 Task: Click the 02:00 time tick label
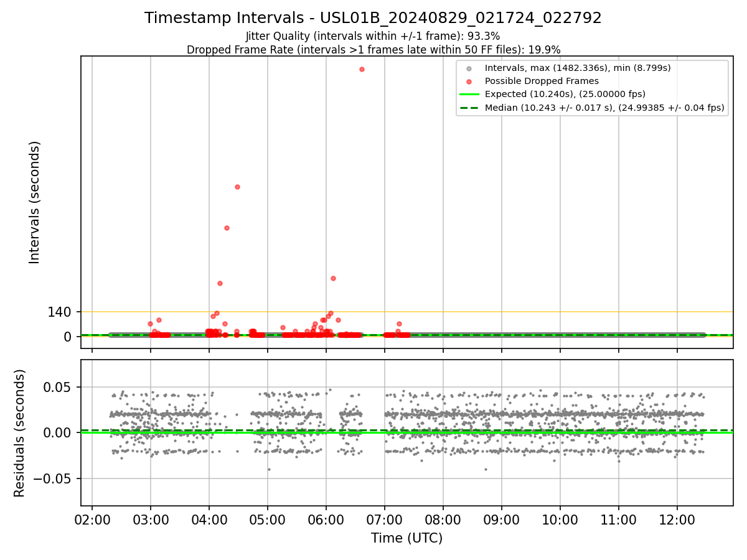[x=92, y=519]
